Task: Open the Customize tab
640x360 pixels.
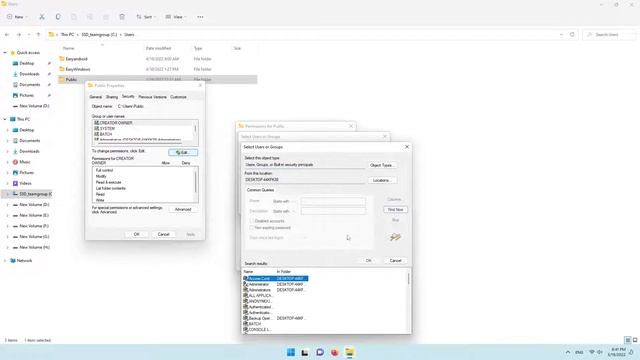Action: [178, 97]
